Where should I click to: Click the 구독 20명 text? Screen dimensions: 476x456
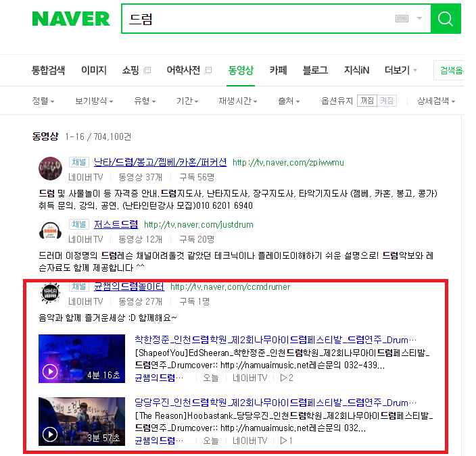click(197, 239)
